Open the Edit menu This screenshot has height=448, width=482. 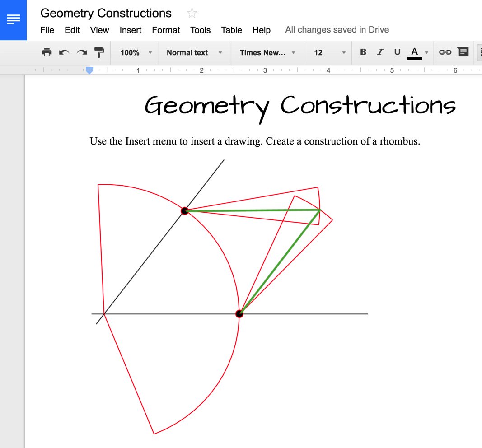click(x=72, y=30)
